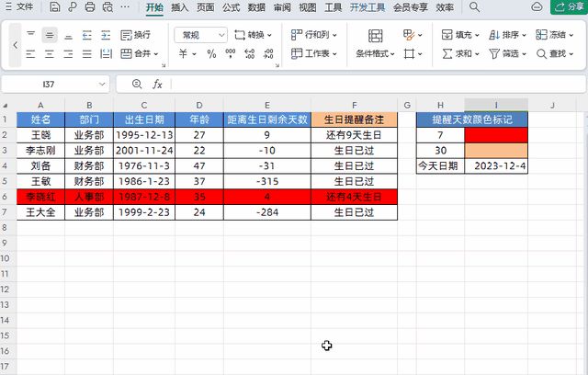This screenshot has width=588, height=375.
Task: Increase the cell indent
Action: (106, 35)
